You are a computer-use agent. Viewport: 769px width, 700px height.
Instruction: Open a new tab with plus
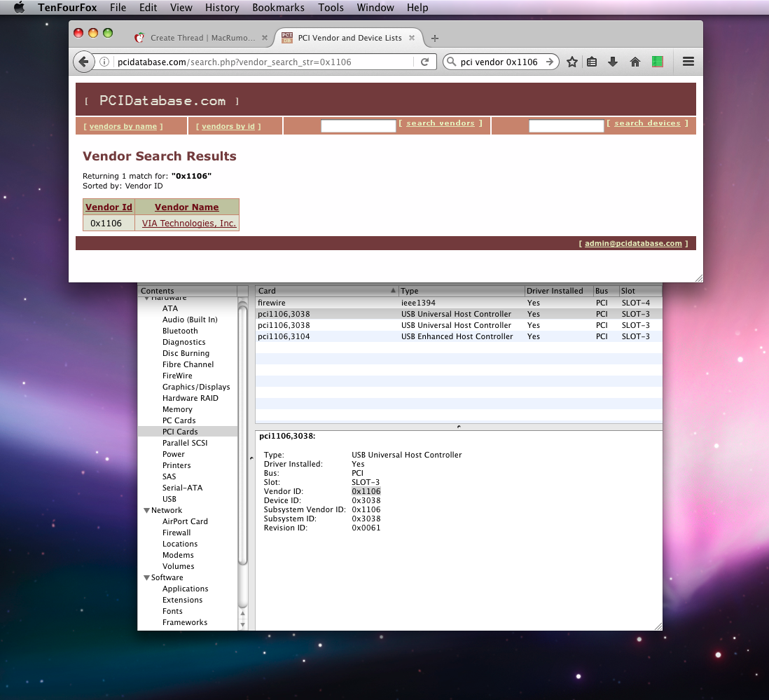pos(434,39)
